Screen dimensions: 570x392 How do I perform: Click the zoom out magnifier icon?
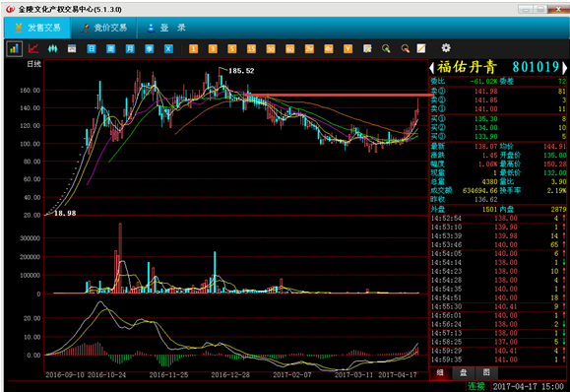point(405,48)
